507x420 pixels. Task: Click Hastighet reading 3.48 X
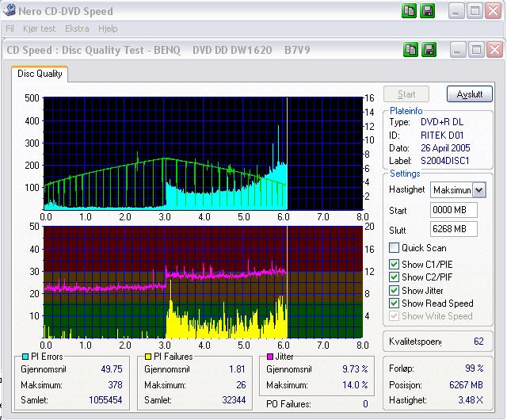click(x=471, y=400)
